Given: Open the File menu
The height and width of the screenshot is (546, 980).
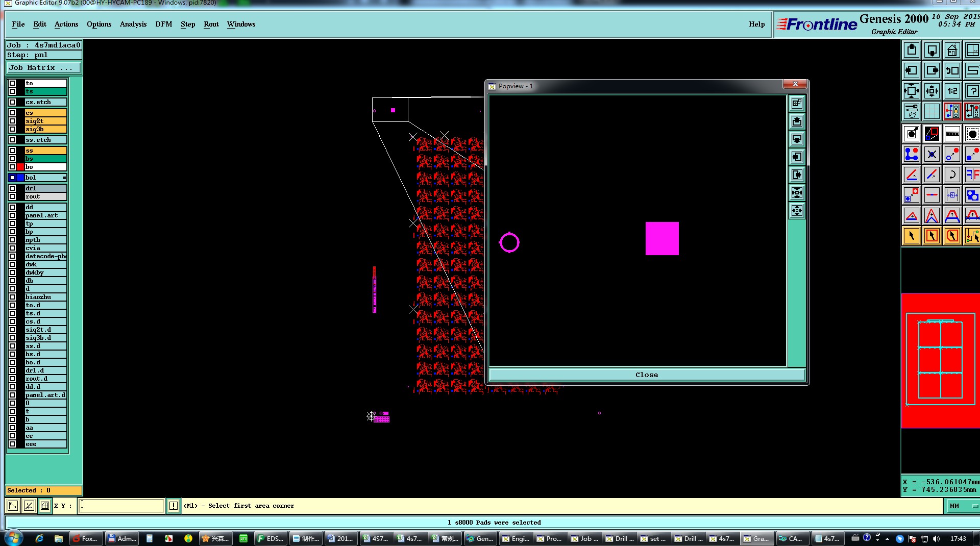Looking at the screenshot, I should point(18,24).
